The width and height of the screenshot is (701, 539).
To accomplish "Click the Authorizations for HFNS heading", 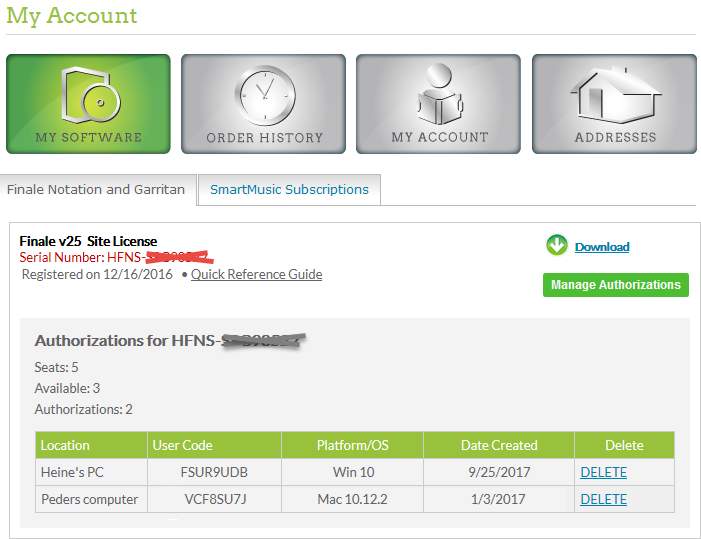I will [170, 341].
